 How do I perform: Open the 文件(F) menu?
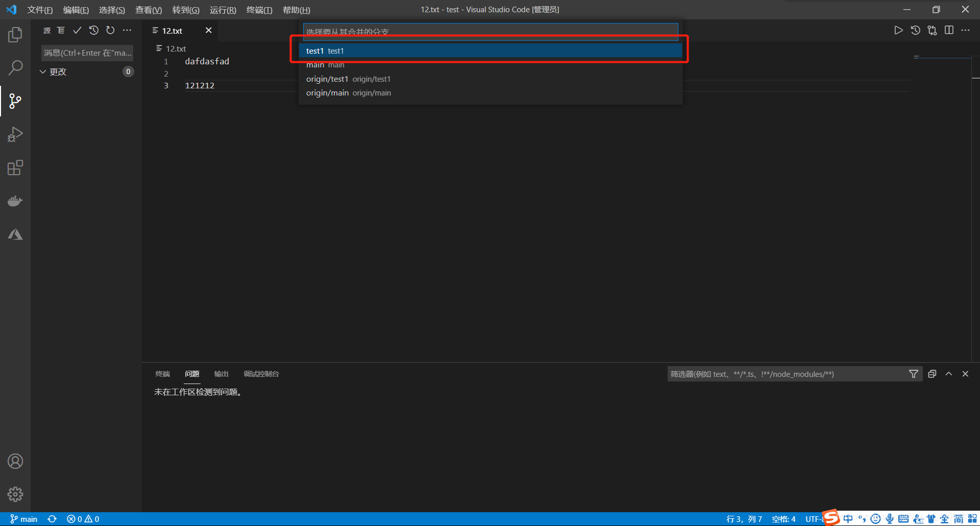(40, 10)
